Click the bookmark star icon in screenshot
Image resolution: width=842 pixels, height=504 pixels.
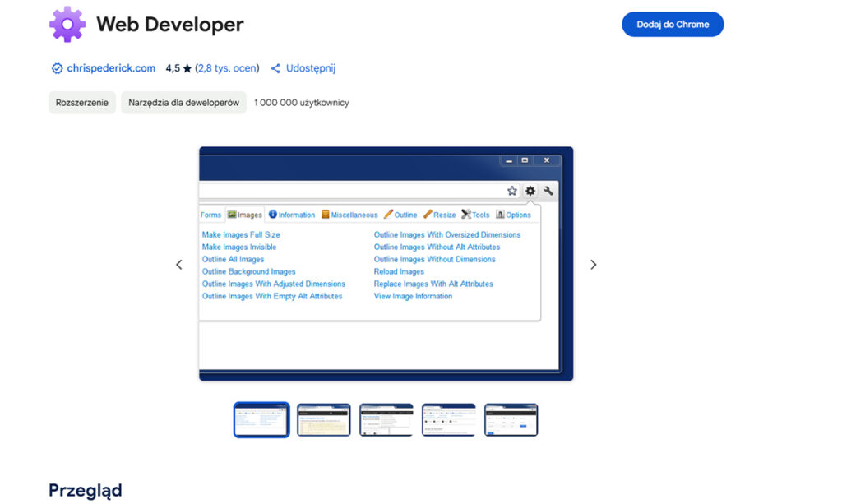(x=511, y=191)
